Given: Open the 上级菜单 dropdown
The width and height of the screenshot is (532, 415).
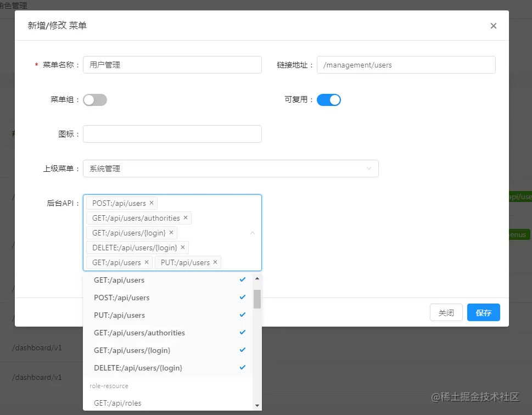Looking at the screenshot, I should coord(231,169).
